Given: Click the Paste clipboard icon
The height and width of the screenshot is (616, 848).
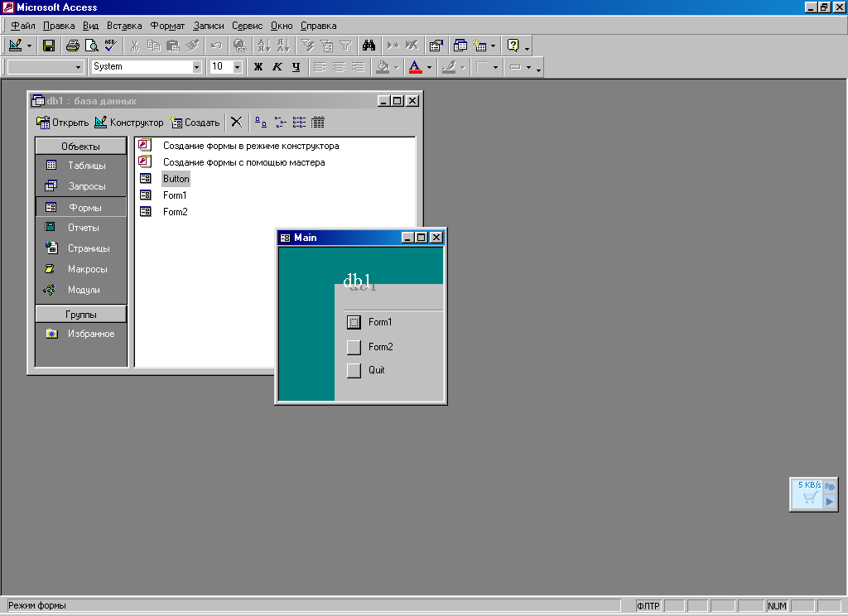Looking at the screenshot, I should [x=172, y=46].
